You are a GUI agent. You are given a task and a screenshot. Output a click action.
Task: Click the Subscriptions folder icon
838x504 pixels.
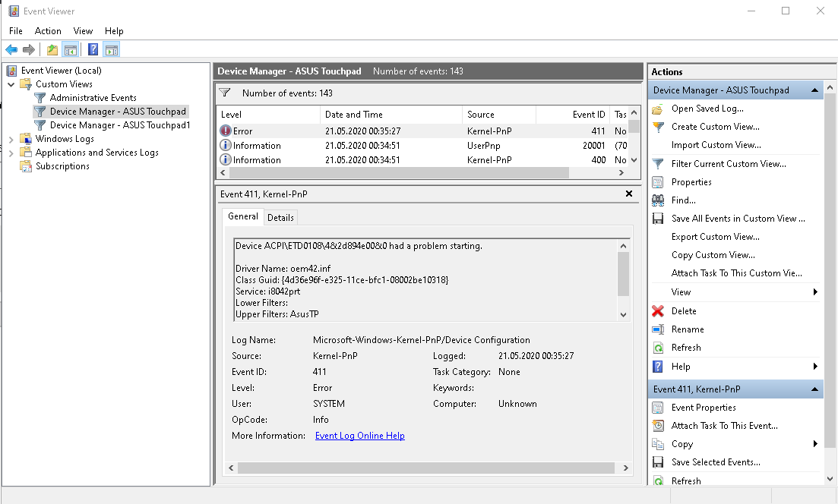pos(26,166)
